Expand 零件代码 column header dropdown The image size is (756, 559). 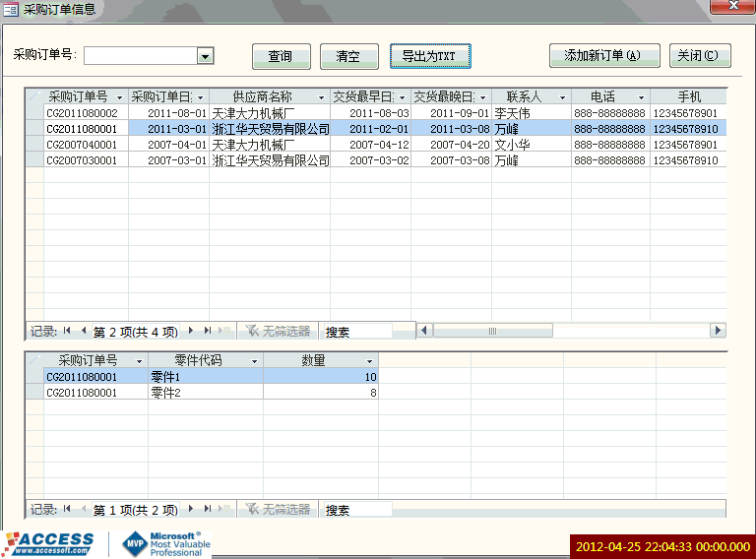[x=255, y=361]
